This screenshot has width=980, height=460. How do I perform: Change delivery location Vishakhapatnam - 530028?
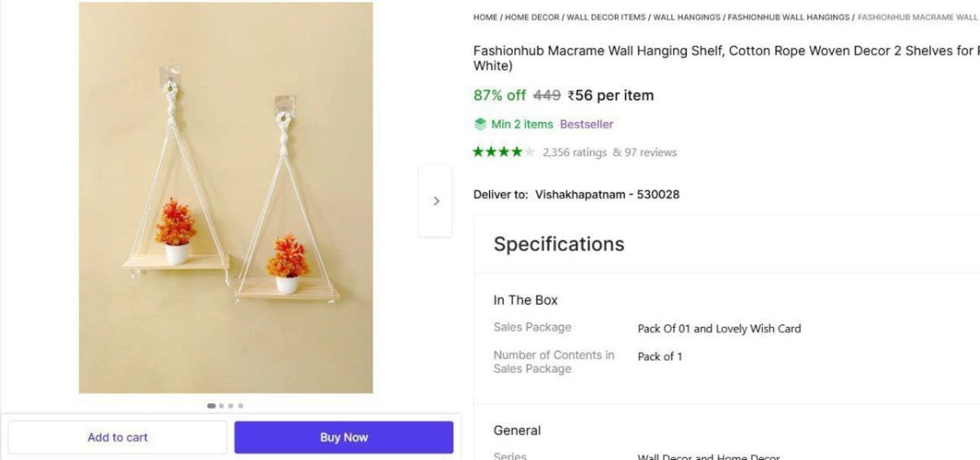607,194
